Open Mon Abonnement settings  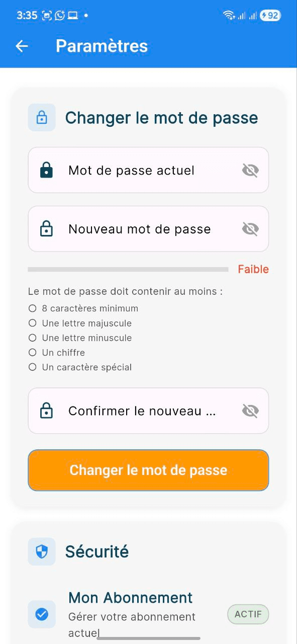(x=130, y=598)
